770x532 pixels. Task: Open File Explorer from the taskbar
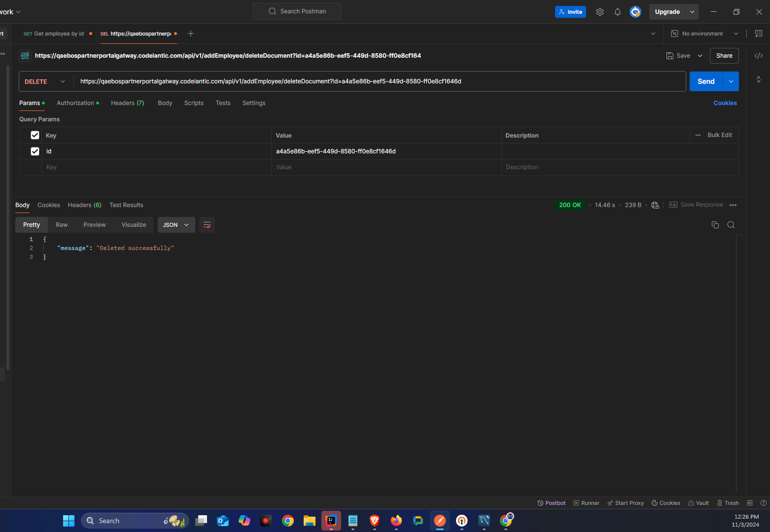[x=310, y=521]
